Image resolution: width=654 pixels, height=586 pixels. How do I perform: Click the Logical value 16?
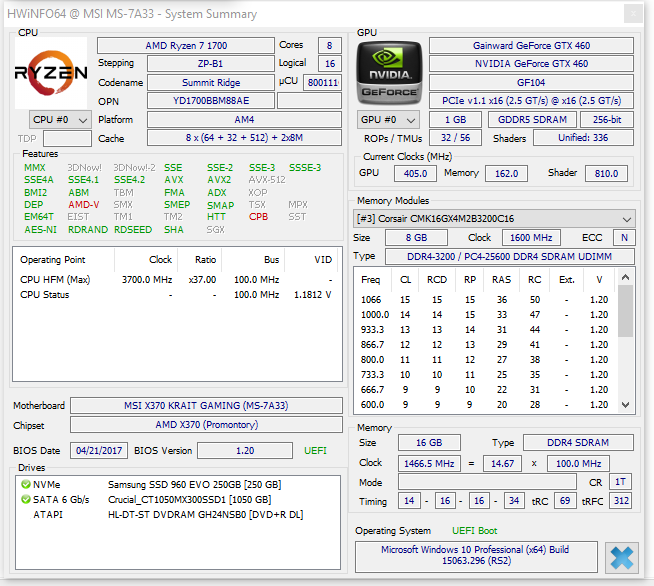pyautogui.click(x=330, y=64)
